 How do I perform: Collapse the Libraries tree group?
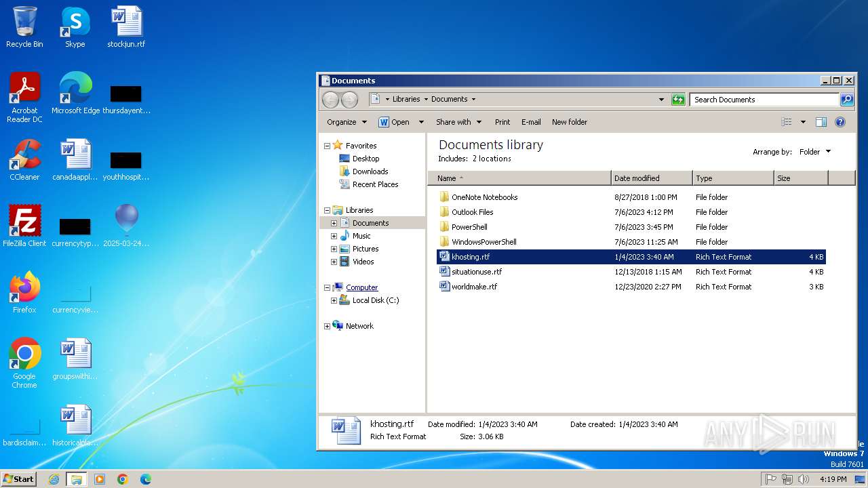(x=327, y=210)
